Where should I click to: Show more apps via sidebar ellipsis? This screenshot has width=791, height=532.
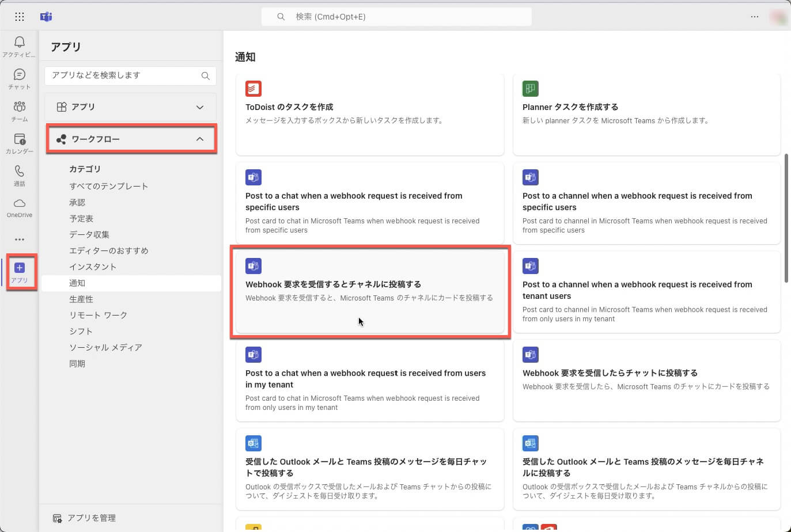[20, 240]
